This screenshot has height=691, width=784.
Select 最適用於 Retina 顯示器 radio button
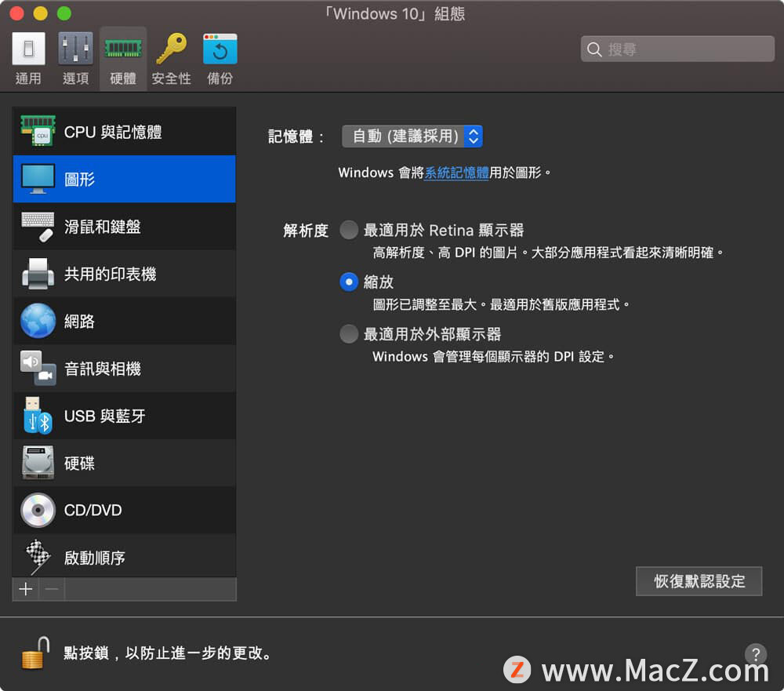click(x=349, y=230)
